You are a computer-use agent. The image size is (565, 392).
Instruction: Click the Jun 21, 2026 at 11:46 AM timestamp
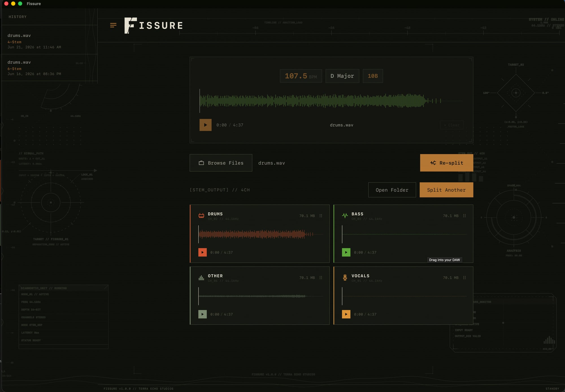tap(34, 47)
